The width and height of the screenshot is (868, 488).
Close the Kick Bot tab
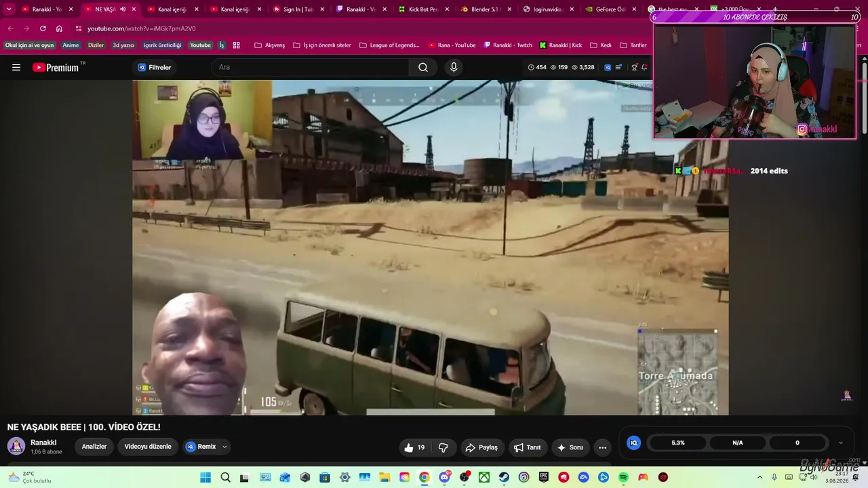pos(446,9)
